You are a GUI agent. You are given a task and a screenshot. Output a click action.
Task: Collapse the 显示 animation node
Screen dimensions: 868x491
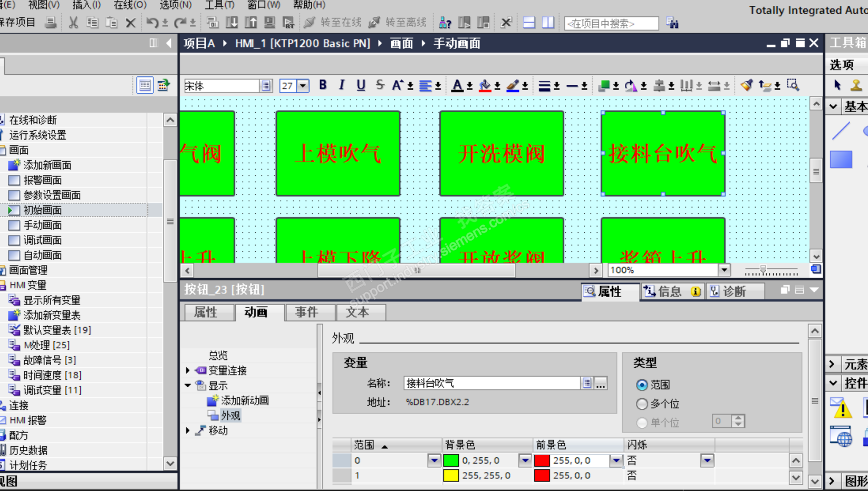pyautogui.click(x=188, y=386)
